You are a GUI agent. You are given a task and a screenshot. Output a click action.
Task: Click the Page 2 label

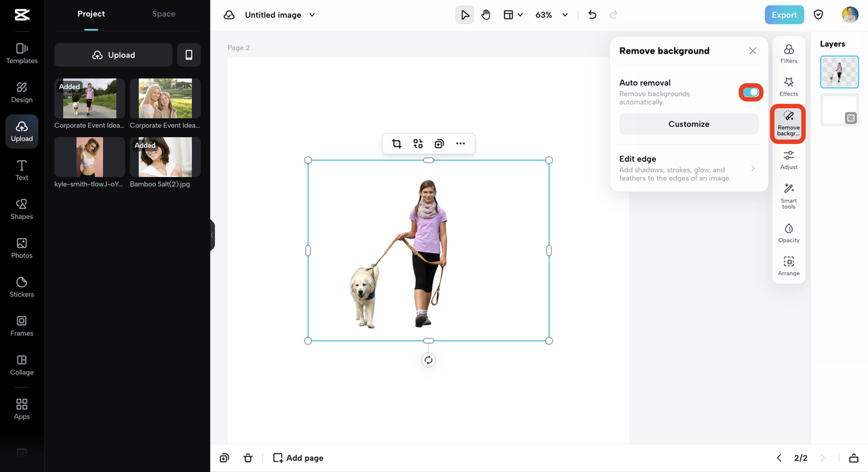[x=239, y=47]
